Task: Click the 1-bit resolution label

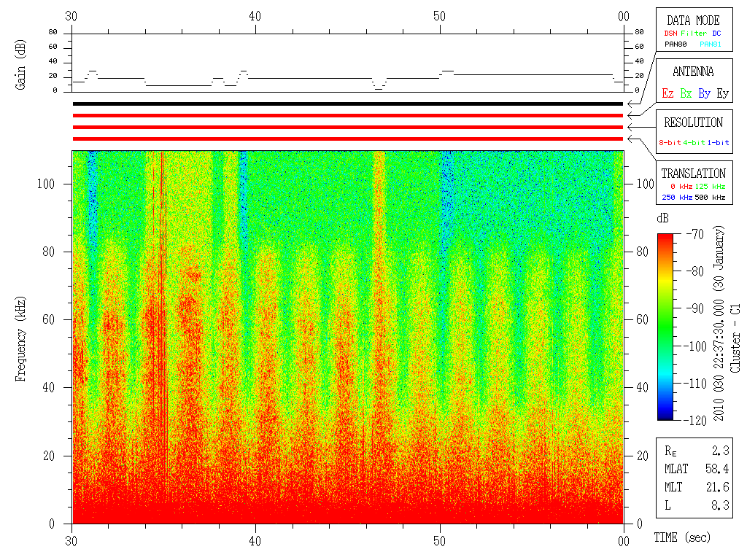Action: [718, 142]
